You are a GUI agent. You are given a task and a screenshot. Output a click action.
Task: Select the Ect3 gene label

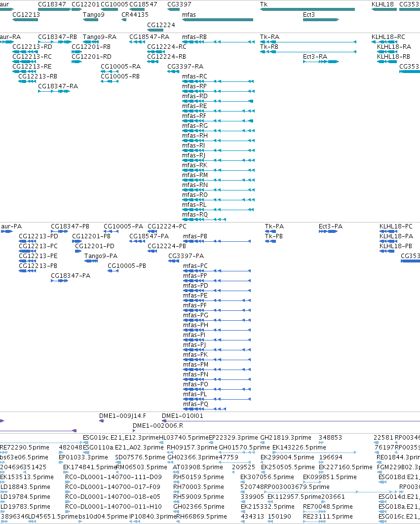pos(308,15)
